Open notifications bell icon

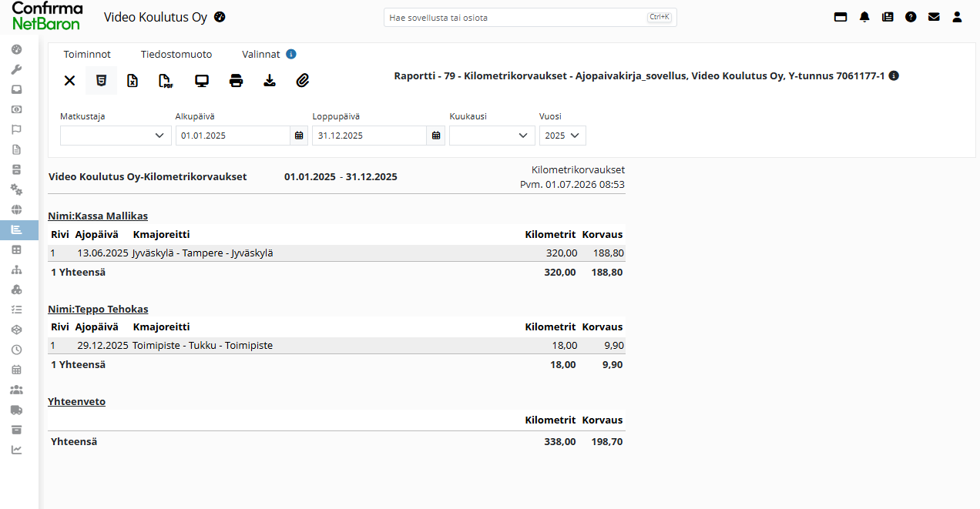(x=864, y=17)
